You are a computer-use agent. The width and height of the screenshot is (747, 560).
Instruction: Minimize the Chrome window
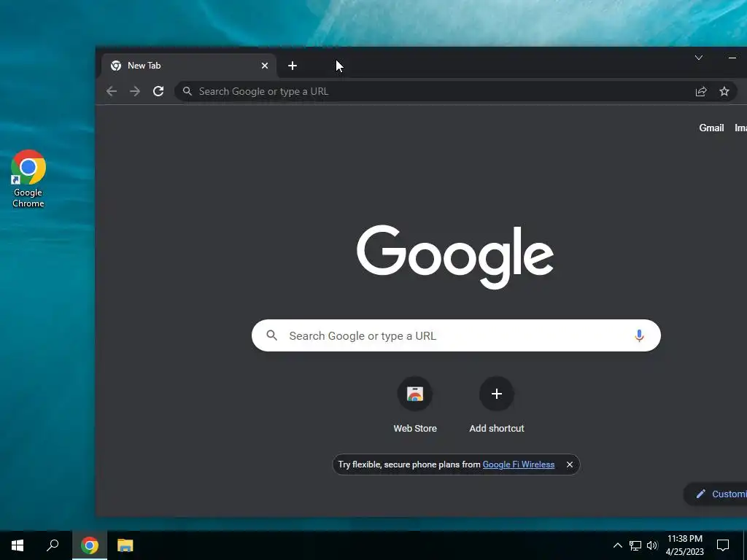coord(732,58)
